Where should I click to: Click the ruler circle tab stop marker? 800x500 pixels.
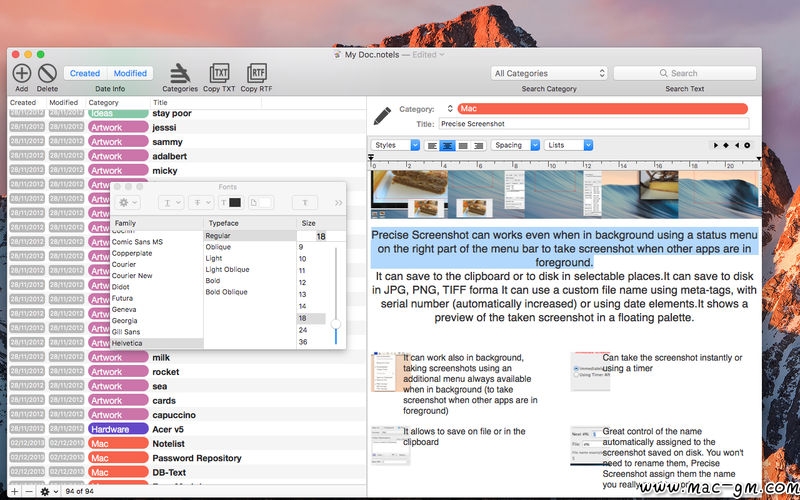coord(747,145)
